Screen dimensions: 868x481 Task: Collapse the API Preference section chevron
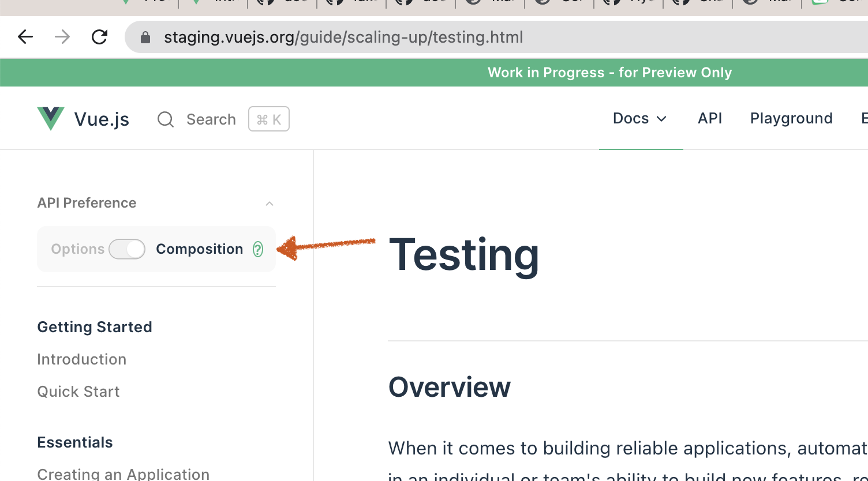[x=269, y=203]
